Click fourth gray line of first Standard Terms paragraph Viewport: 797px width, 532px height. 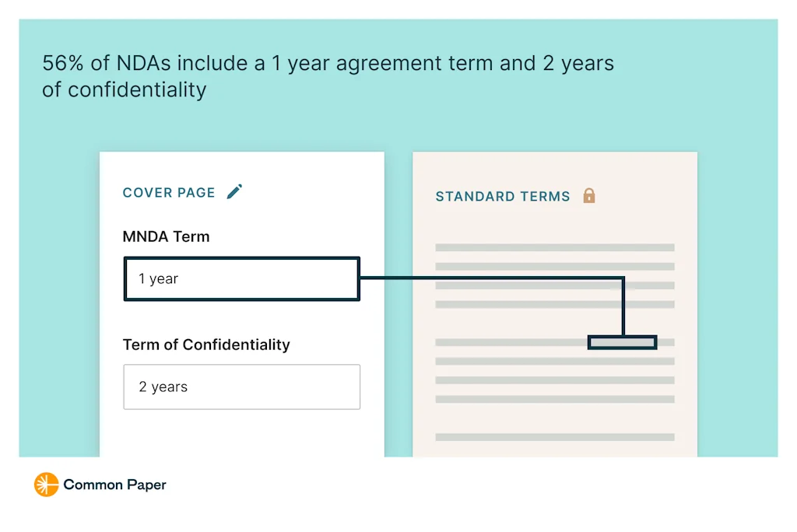[x=554, y=304]
